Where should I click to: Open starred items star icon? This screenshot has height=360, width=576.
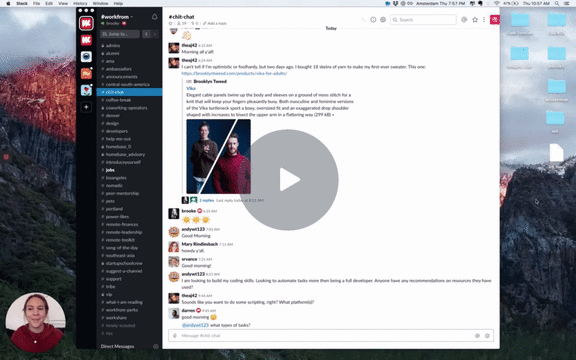475,19
